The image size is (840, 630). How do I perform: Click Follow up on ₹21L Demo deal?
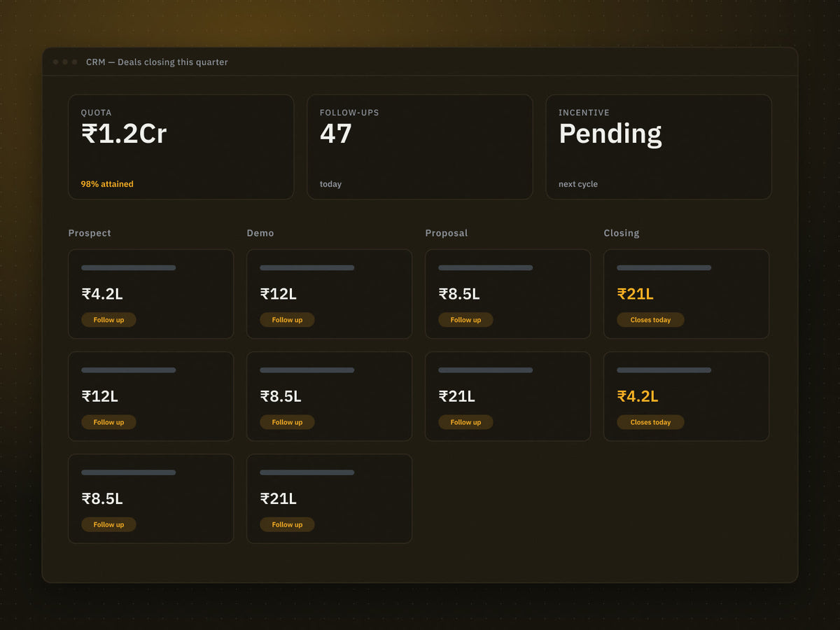pos(287,524)
